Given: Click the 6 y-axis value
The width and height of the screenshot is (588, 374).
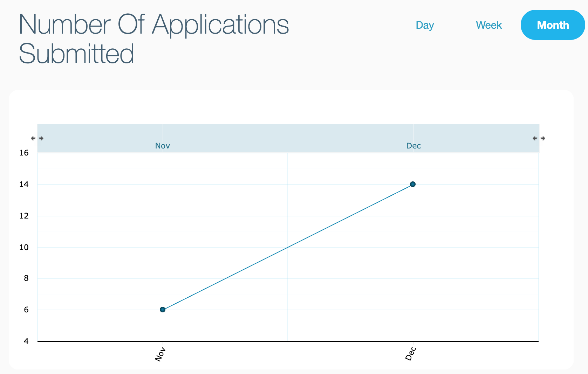Looking at the screenshot, I should 26,310.
